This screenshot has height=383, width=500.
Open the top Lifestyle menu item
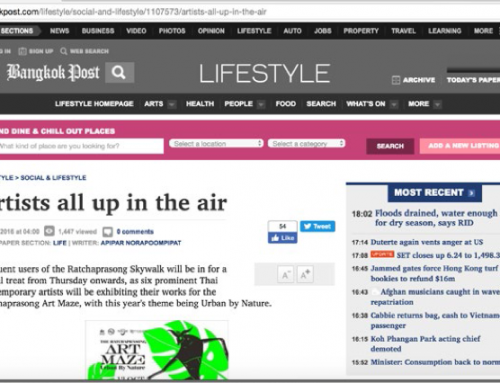254,31
